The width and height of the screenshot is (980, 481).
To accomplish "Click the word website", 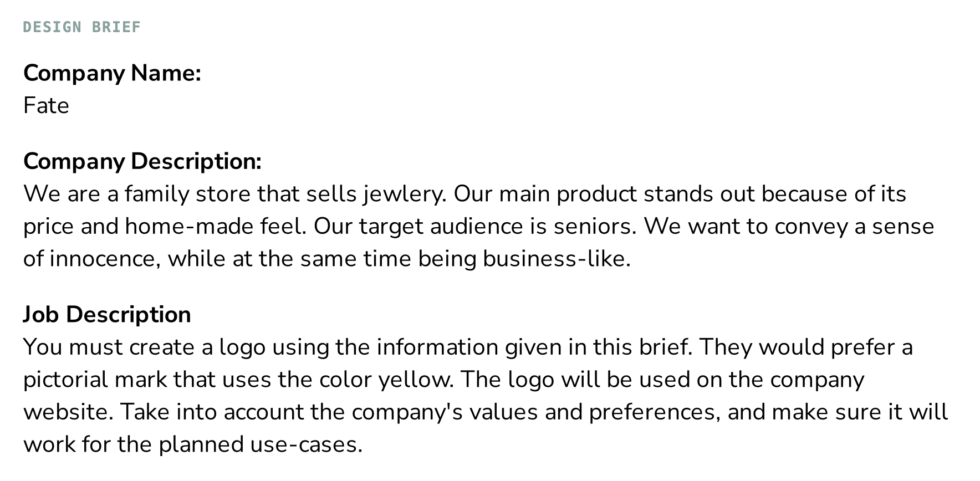I will 68,412.
